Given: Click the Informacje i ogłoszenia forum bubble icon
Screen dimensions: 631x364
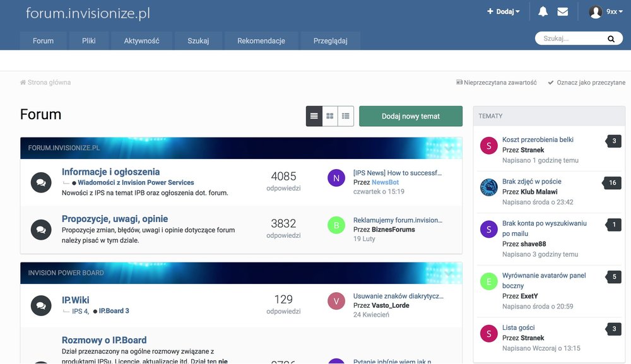Looking at the screenshot, I should coord(41,182).
